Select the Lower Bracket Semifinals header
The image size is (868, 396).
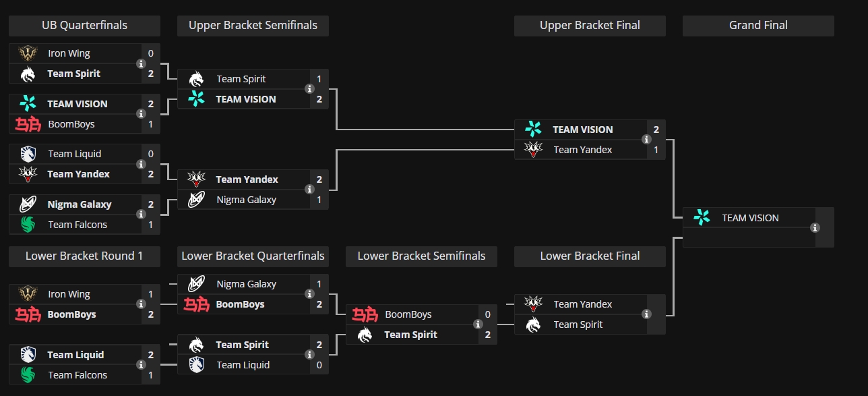[x=421, y=256]
